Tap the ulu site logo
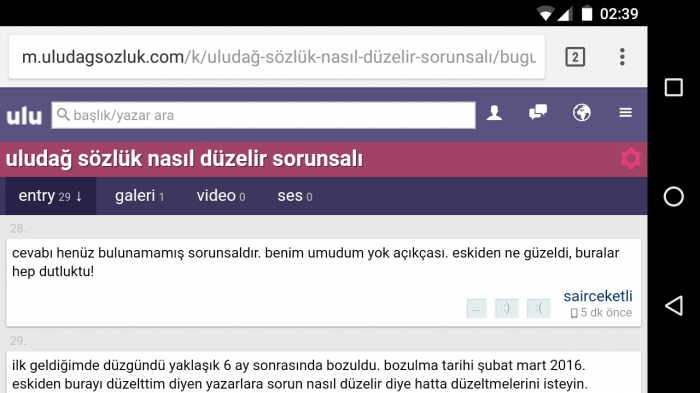Screen dimensions: 700x393 click(x=24, y=116)
